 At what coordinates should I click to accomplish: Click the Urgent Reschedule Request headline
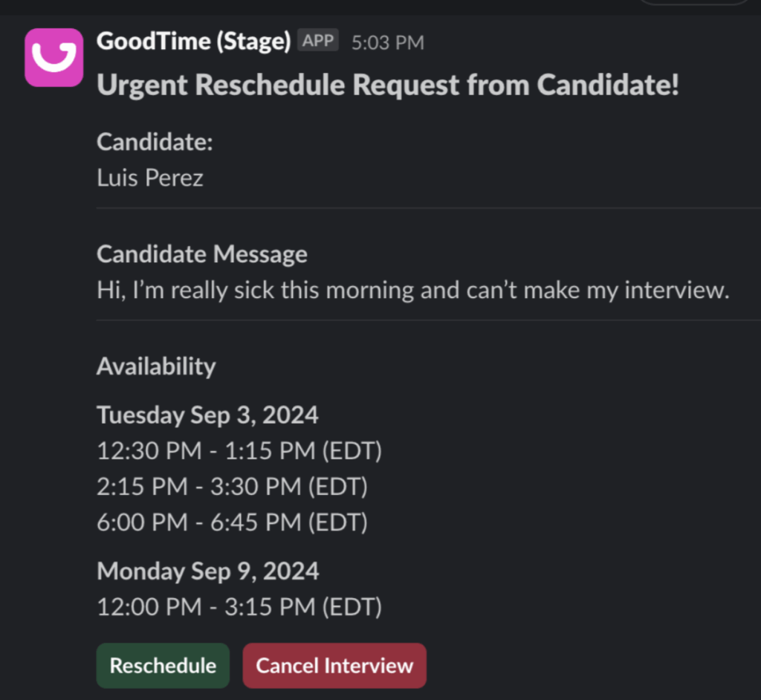pyautogui.click(x=388, y=85)
